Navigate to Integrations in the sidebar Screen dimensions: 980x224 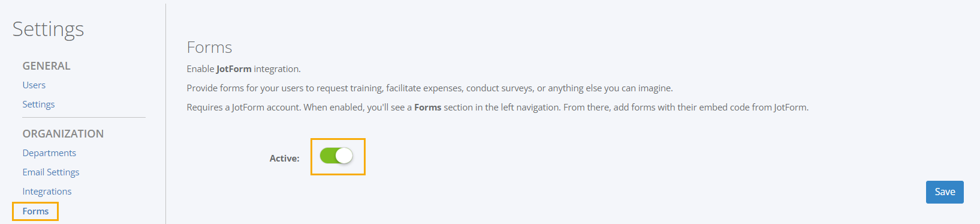(47, 192)
